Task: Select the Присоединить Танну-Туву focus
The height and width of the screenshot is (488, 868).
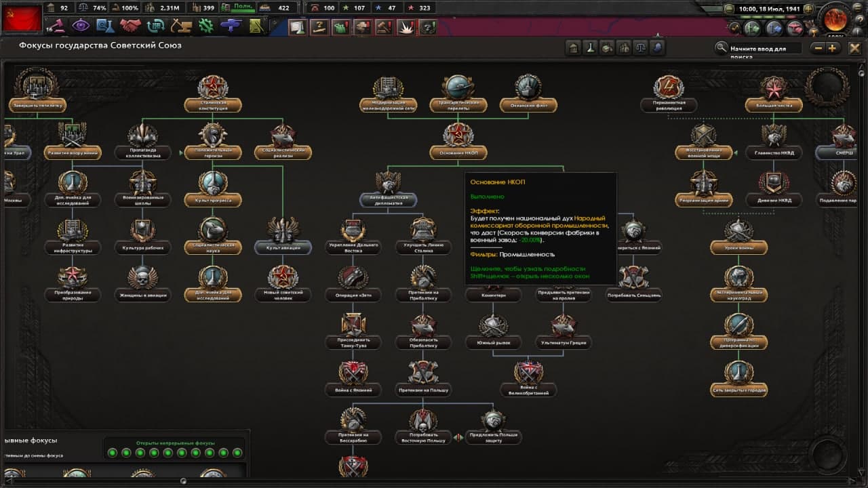Action: point(353,331)
